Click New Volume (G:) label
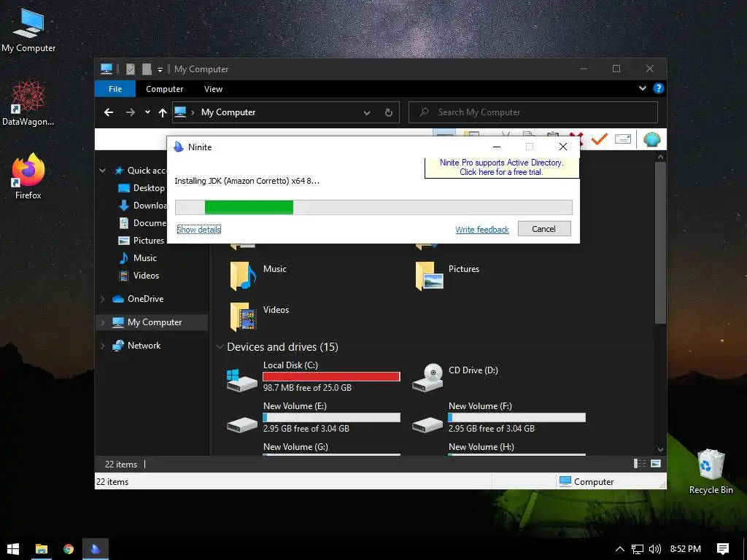The width and height of the screenshot is (747, 560). pyautogui.click(x=295, y=447)
